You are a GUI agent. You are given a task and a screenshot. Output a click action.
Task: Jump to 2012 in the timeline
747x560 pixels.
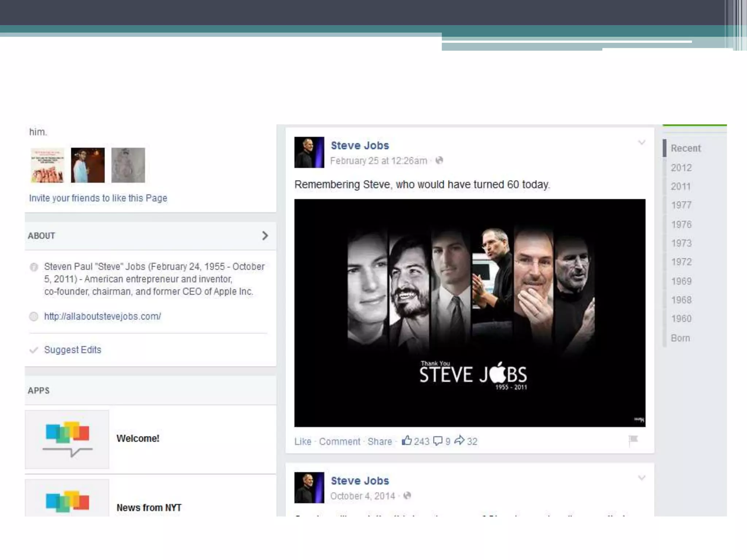point(681,168)
